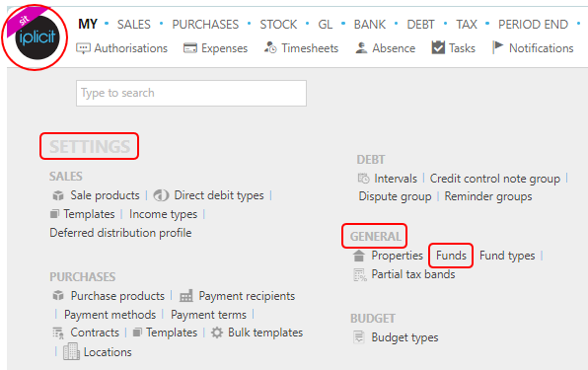Open Payment terms link
Screen dimensions: 588x370
click(x=208, y=315)
